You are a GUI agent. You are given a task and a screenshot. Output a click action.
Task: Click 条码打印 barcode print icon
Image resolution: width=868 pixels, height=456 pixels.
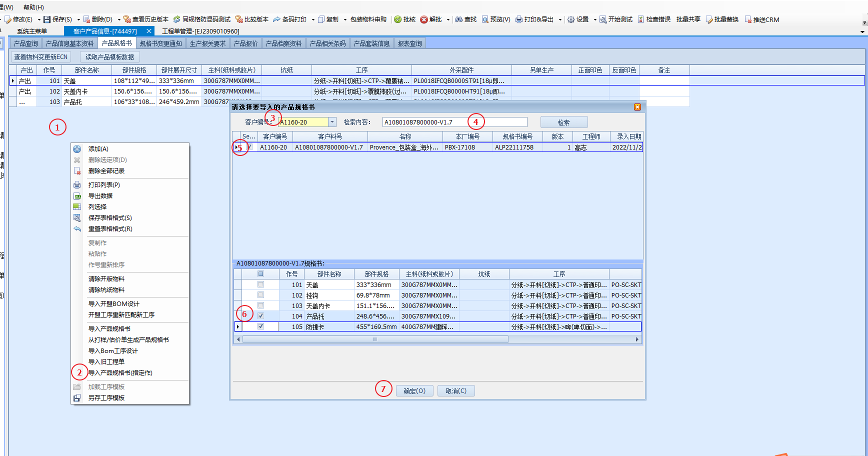tap(276, 19)
